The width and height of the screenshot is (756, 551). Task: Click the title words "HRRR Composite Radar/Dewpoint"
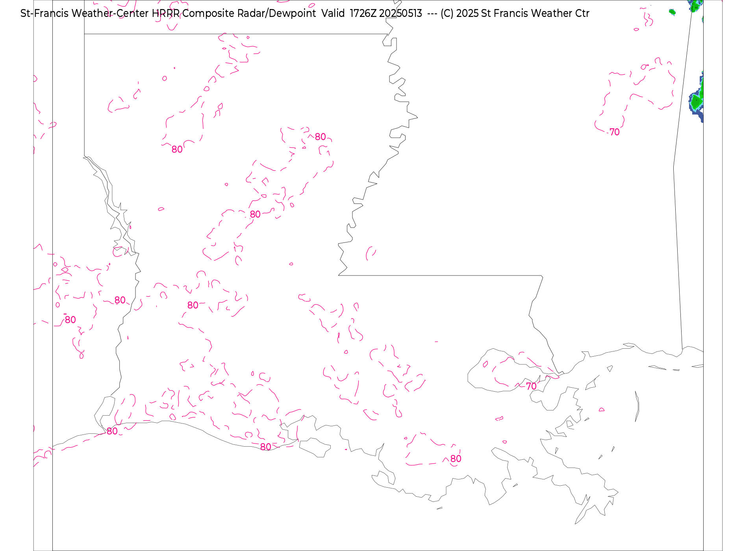[234, 13]
